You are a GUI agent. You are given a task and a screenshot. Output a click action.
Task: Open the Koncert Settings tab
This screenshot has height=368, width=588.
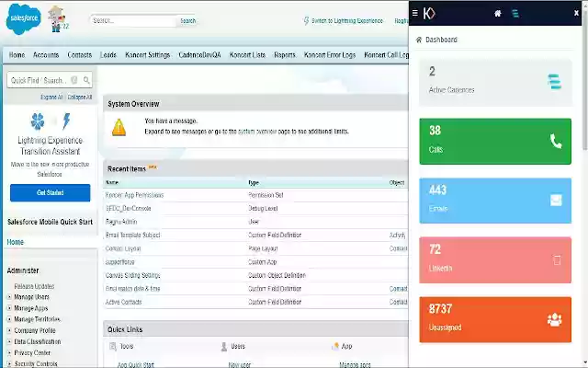147,55
